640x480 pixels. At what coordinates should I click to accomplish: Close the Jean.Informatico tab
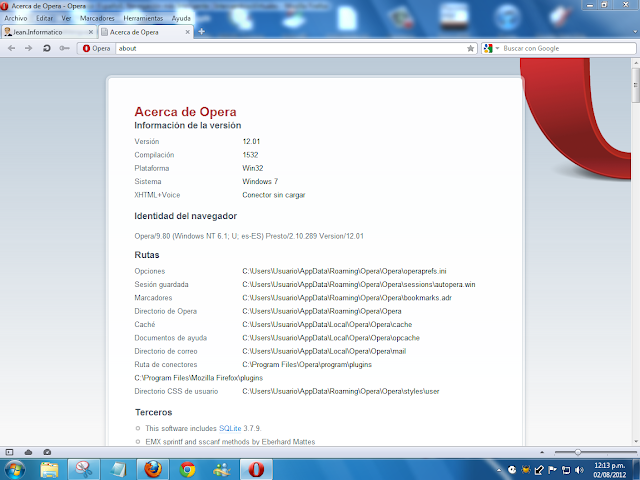click(x=91, y=32)
